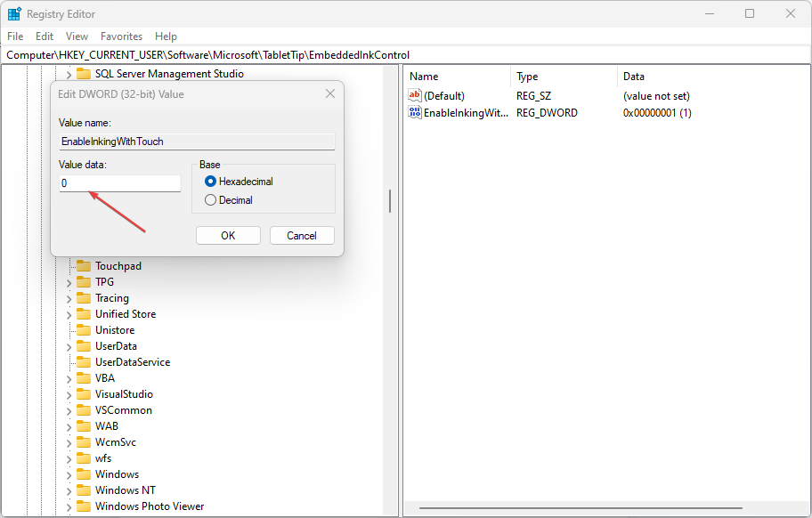This screenshot has height=518, width=812.
Task: Click the EnableInkingWithTouch DWORD value icon
Action: point(415,113)
